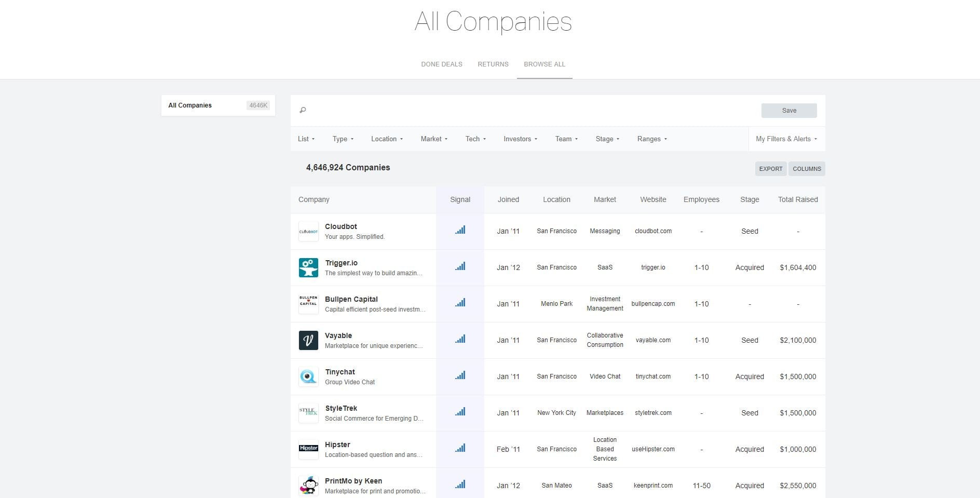Expand the Tech filter dropdown
Image resolution: width=980 pixels, height=498 pixels.
pyautogui.click(x=475, y=139)
